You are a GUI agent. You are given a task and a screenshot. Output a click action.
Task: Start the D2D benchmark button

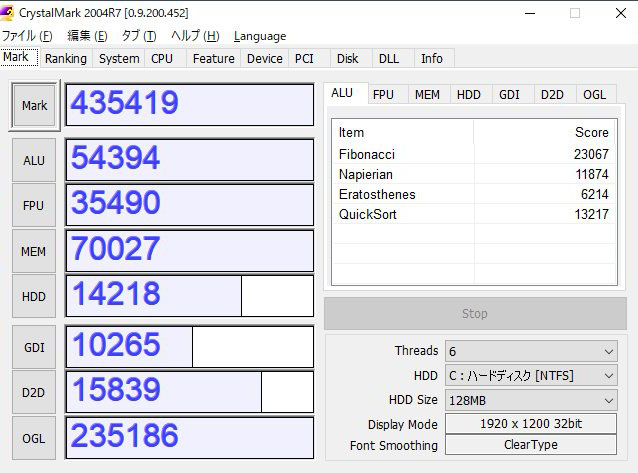click(34, 393)
